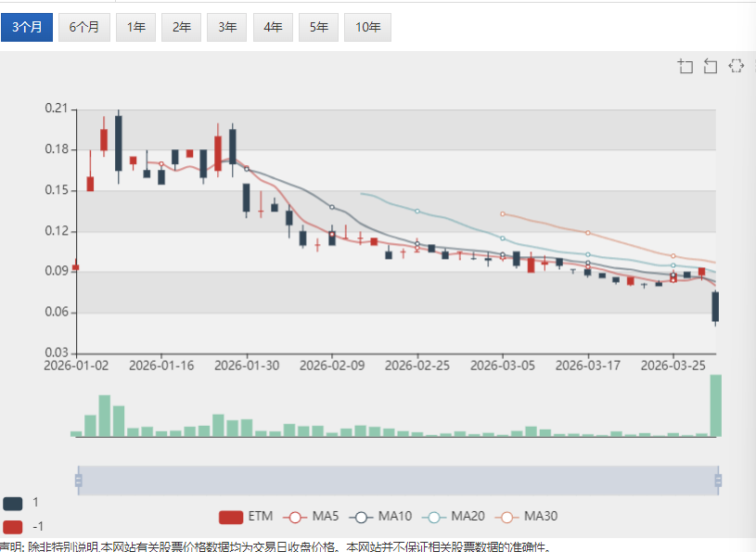The width and height of the screenshot is (756, 552).
Task: Choose the 4年 time range
Action: [273, 27]
